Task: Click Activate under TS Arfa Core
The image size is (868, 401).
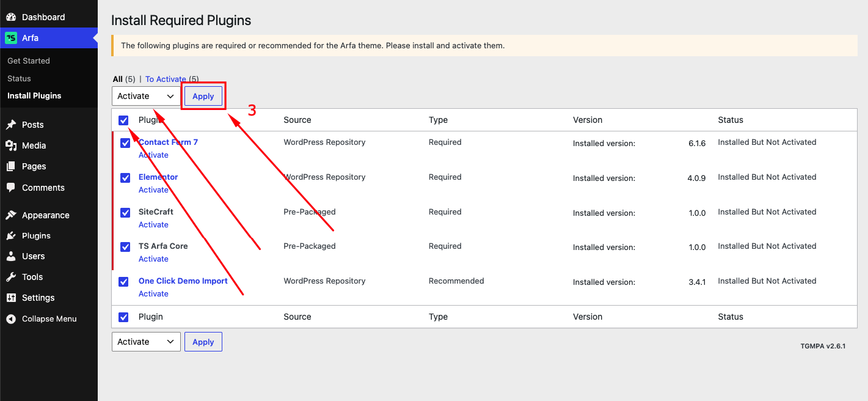Action: click(x=153, y=259)
